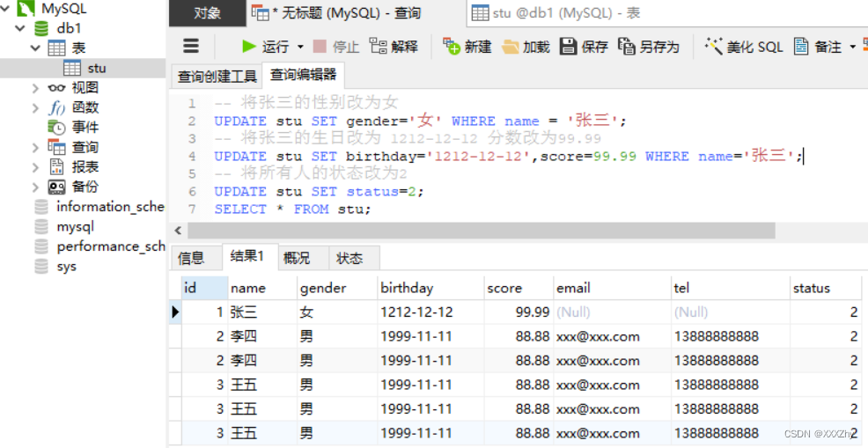868x448 pixels.
Task: Click the 报表 report icon
Action: 56,166
